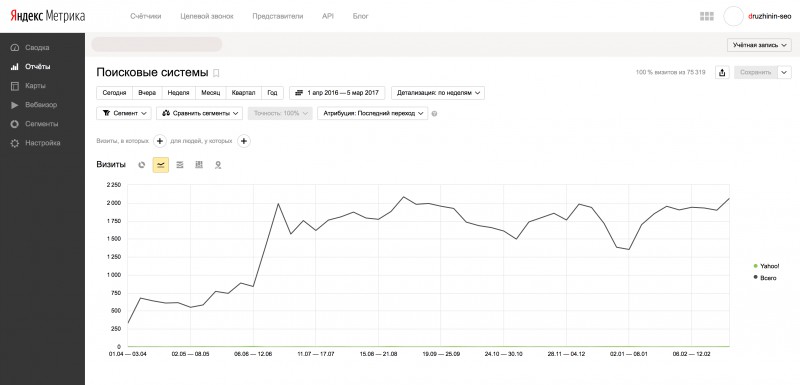Select the Неделя period
This screenshot has width=800, height=385.
pos(179,93)
